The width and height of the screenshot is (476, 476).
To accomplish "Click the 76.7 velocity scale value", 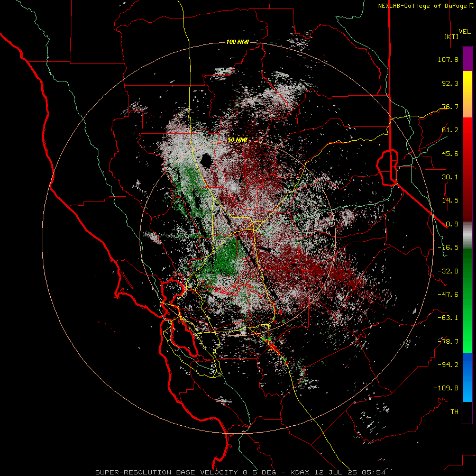I will click(x=450, y=106).
